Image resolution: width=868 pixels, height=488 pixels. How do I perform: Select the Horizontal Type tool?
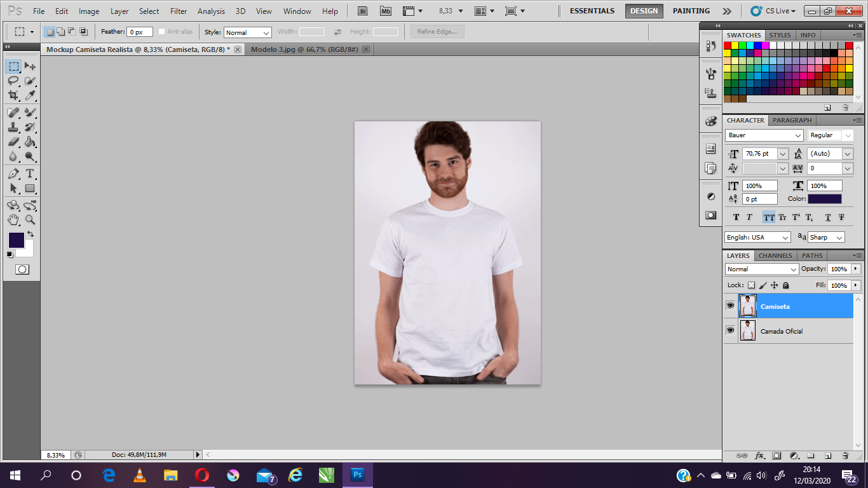[30, 173]
